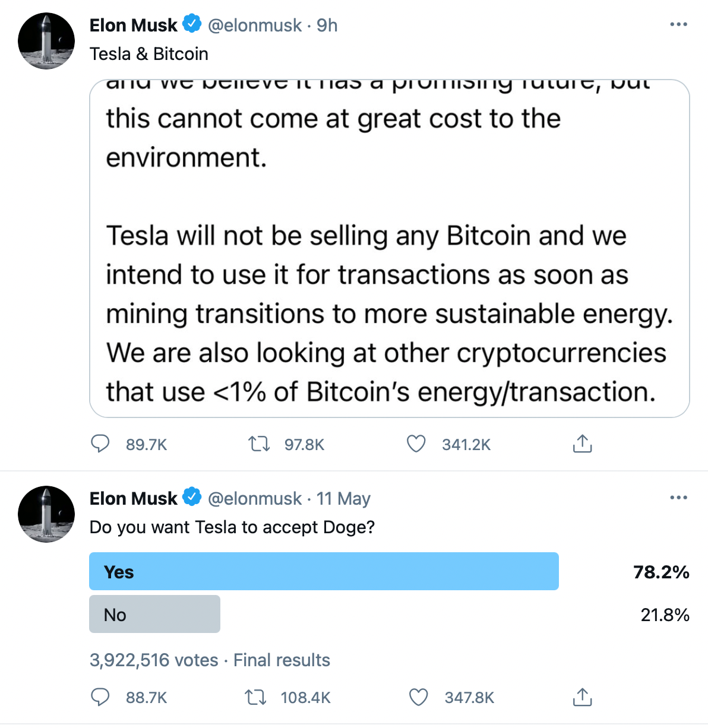
Task: Open more options on Tesla & Bitcoin tweet
Action: coord(678,24)
